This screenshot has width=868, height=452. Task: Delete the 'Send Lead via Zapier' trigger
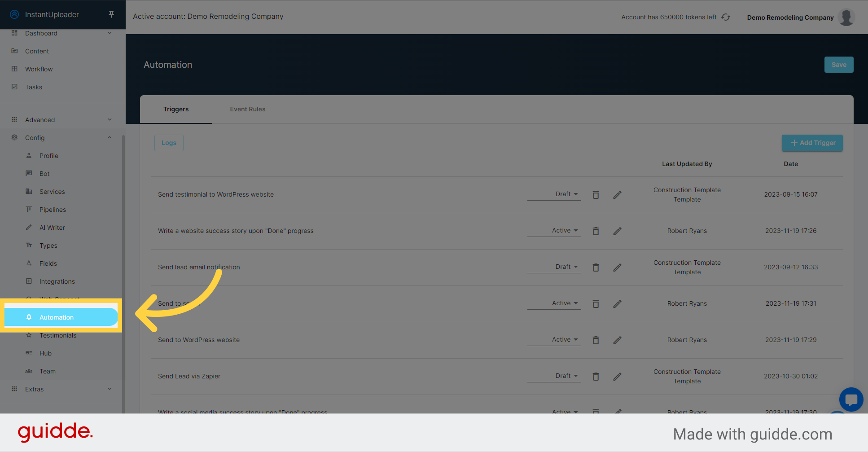pos(596,376)
